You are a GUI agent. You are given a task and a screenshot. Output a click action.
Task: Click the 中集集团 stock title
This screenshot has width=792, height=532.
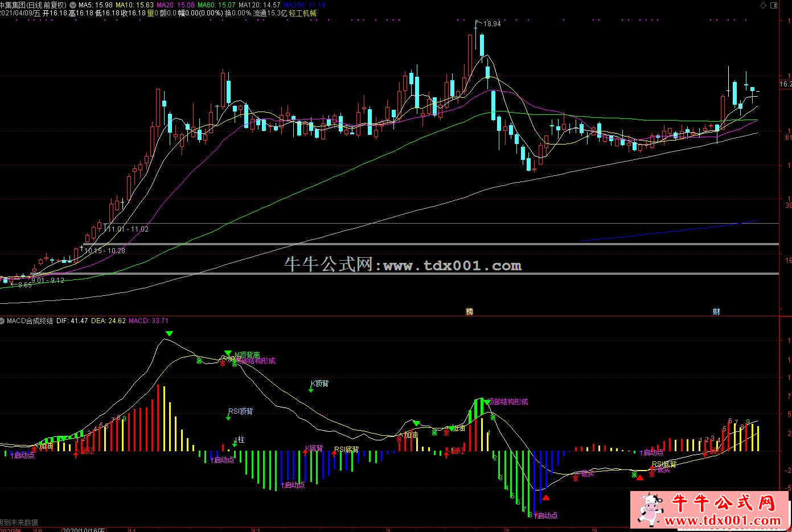[13, 5]
